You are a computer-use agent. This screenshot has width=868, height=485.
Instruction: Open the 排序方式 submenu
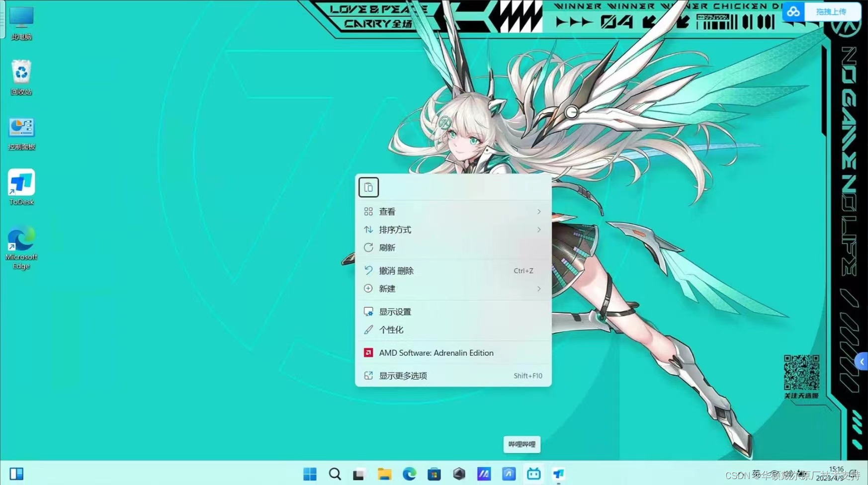tap(453, 230)
